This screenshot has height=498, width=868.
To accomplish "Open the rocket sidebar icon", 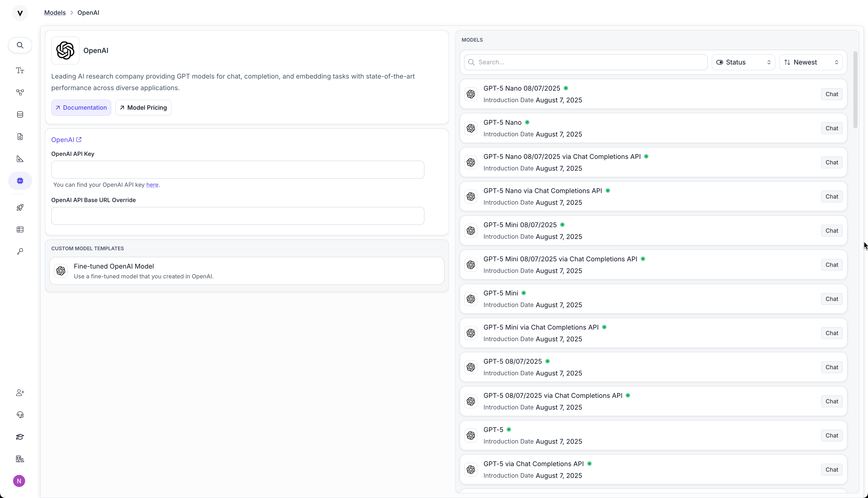I will pos(20,207).
